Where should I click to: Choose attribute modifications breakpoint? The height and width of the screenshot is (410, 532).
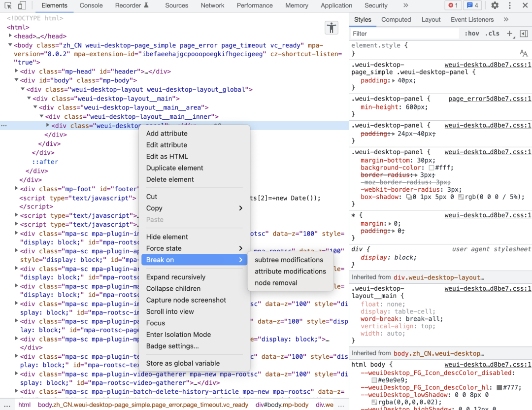click(291, 271)
